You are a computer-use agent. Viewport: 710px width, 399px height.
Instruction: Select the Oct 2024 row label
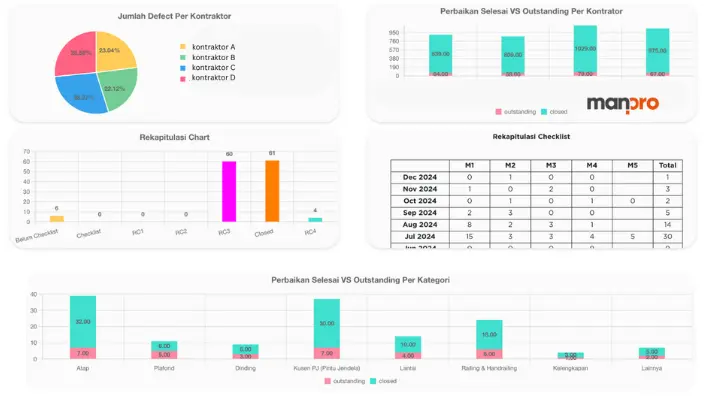(x=420, y=201)
